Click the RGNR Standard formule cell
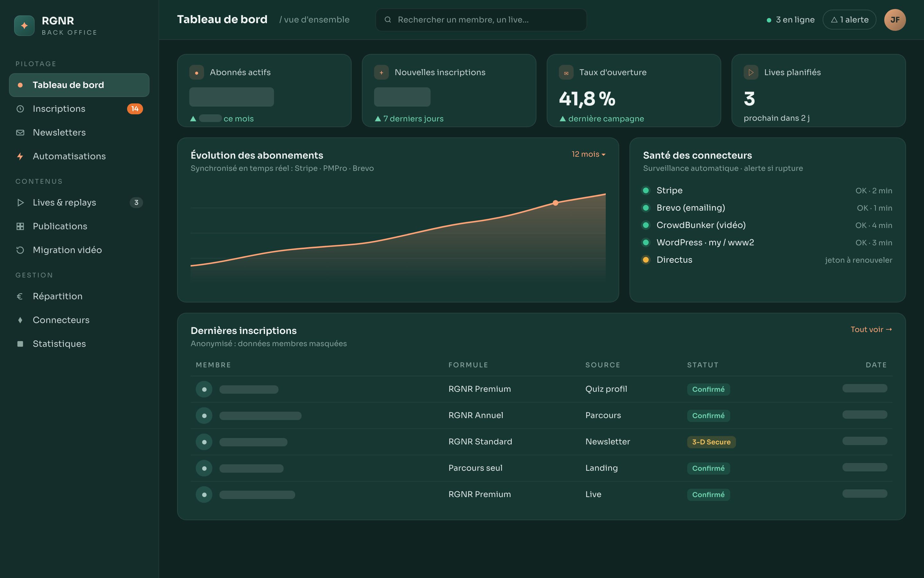Viewport: 924px width, 578px height. click(x=480, y=442)
